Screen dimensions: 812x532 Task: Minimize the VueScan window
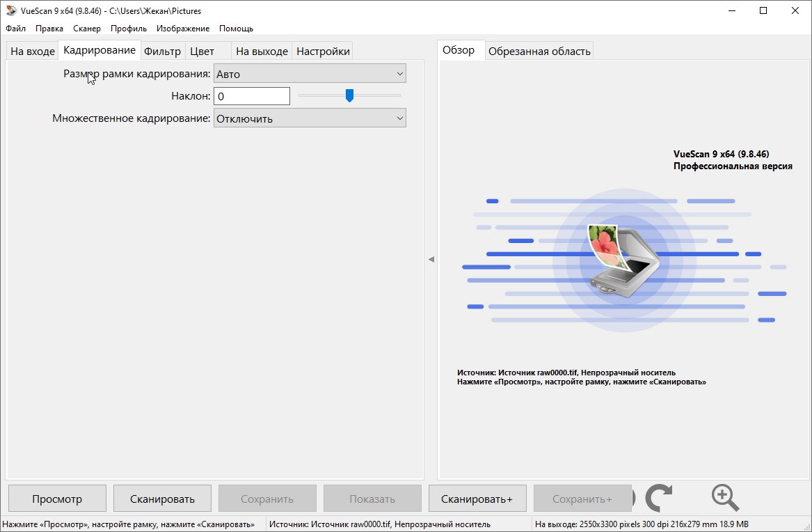[732, 10]
